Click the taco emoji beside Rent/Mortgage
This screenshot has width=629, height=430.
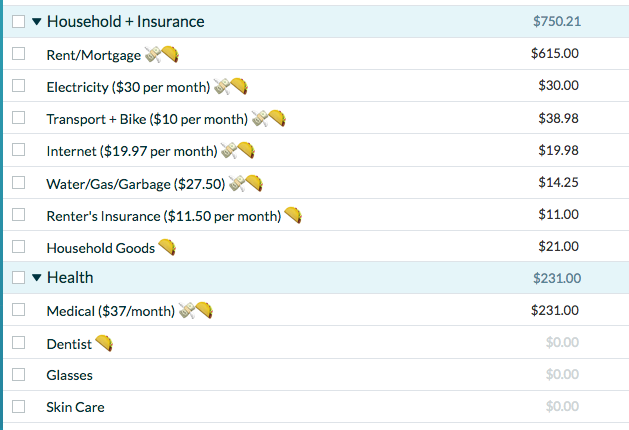(170, 54)
